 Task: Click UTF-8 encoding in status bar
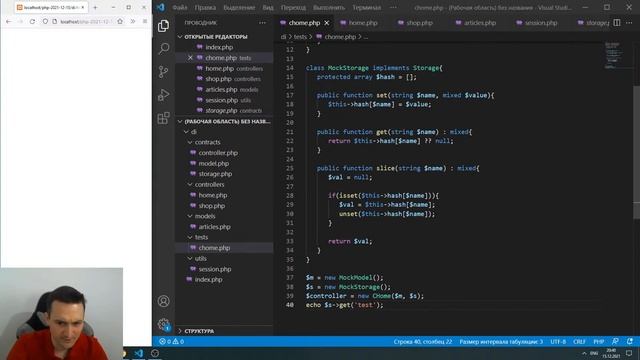(558, 342)
